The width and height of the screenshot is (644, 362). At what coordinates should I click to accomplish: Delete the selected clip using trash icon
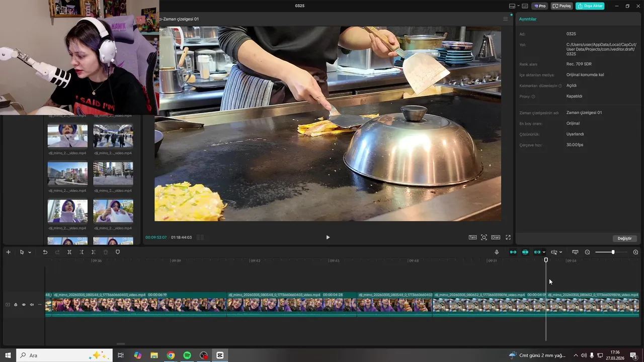106,252
